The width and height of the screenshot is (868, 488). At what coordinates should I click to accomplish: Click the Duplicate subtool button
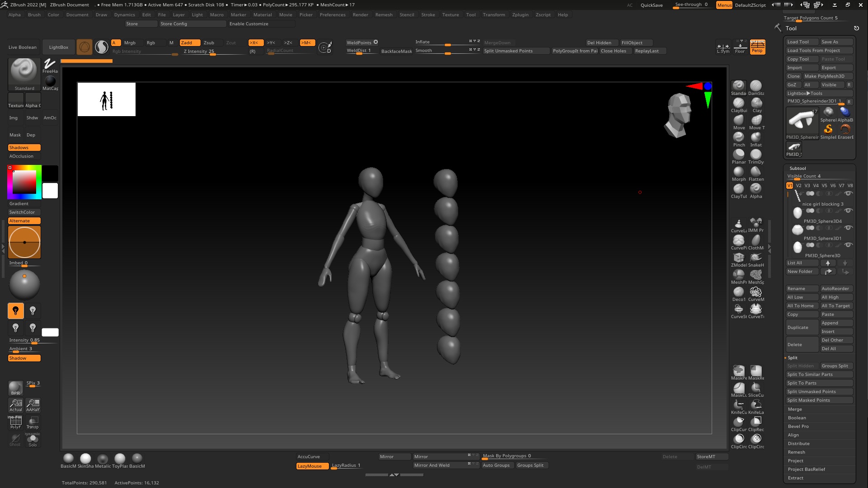click(802, 328)
